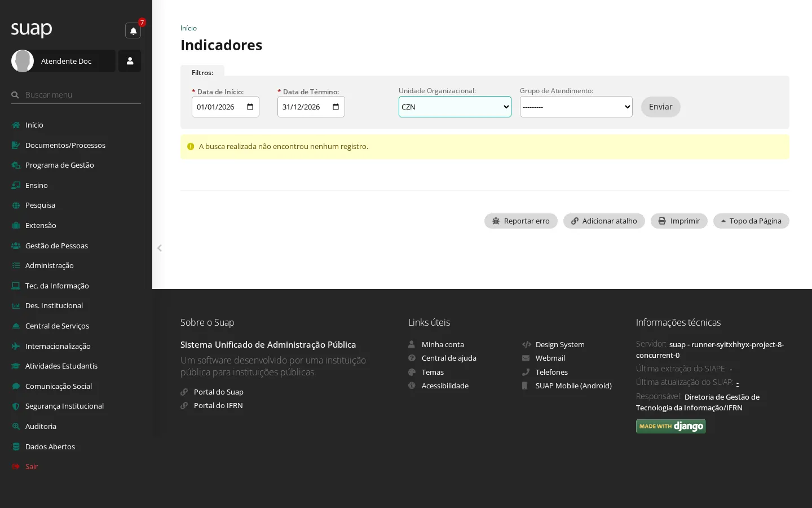Open the calendar picker for Data de Término
The image size is (812, 508).
tap(336, 107)
